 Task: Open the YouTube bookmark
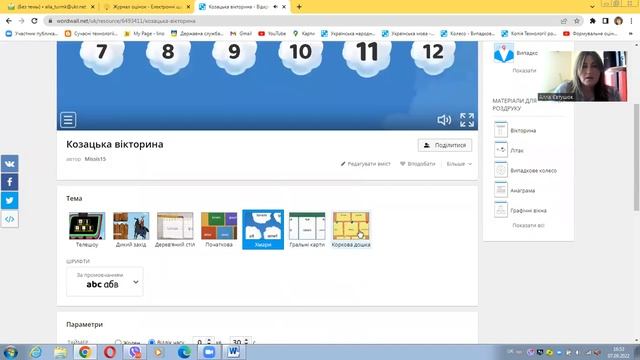click(272, 33)
